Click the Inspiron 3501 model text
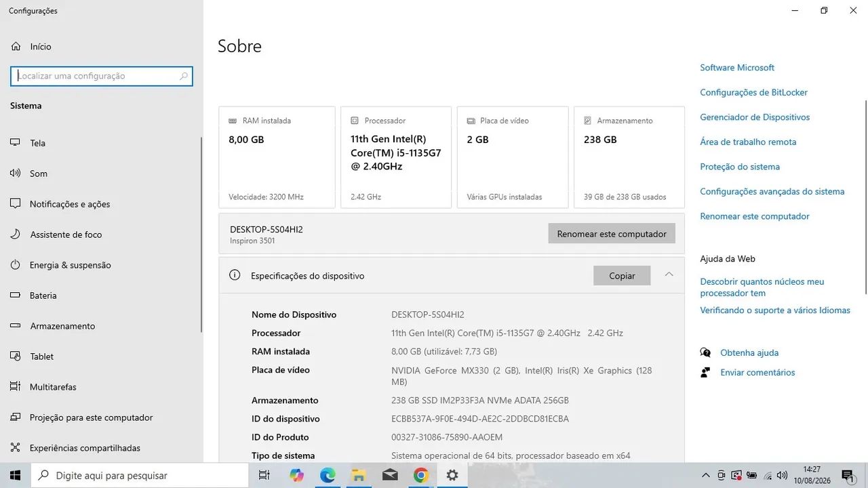Viewport: 868px width, 488px height. point(252,241)
